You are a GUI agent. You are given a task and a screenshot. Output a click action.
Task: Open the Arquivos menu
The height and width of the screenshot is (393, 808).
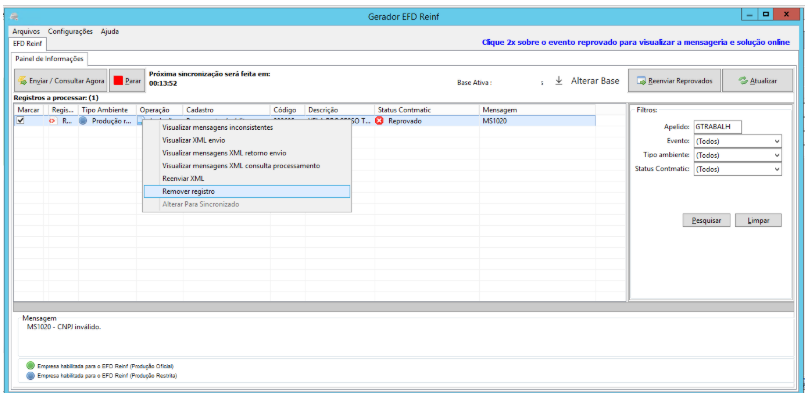click(26, 31)
